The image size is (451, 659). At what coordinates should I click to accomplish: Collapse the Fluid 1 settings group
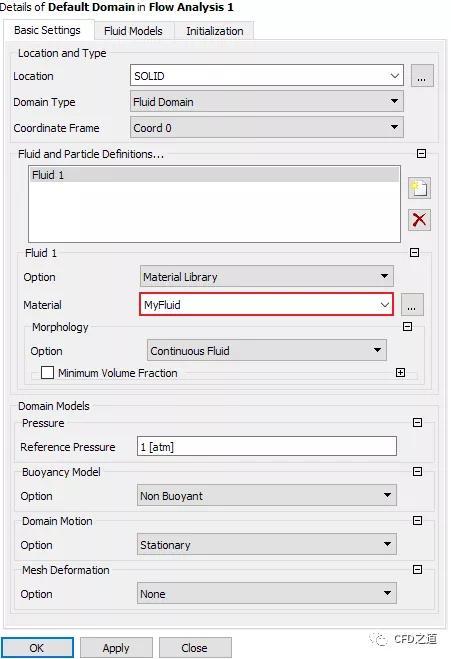pyautogui.click(x=414, y=253)
